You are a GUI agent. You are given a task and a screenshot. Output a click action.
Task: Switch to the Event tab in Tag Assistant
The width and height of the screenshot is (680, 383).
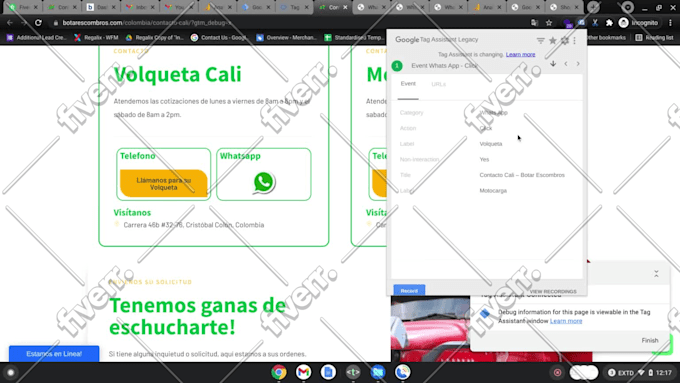[408, 84]
